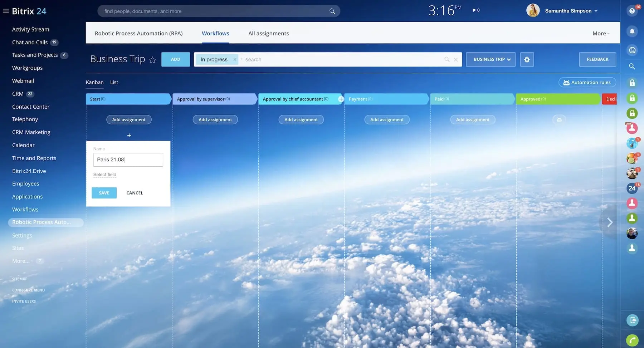Expand the BUSINESS TRIP dropdown

pos(491,59)
